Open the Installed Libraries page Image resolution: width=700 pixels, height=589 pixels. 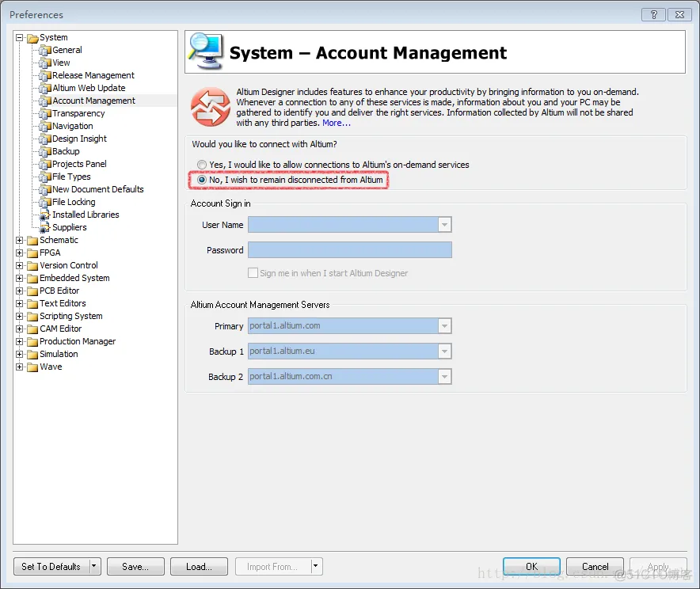pos(86,215)
